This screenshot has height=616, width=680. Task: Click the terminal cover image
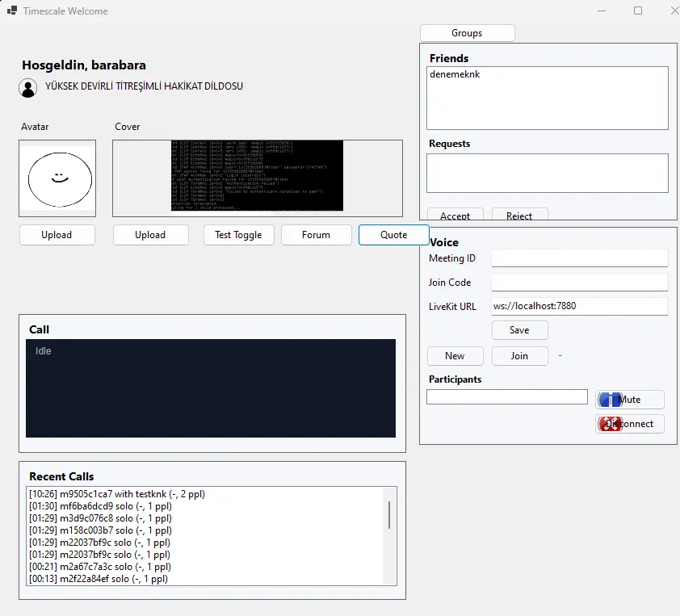point(257,176)
